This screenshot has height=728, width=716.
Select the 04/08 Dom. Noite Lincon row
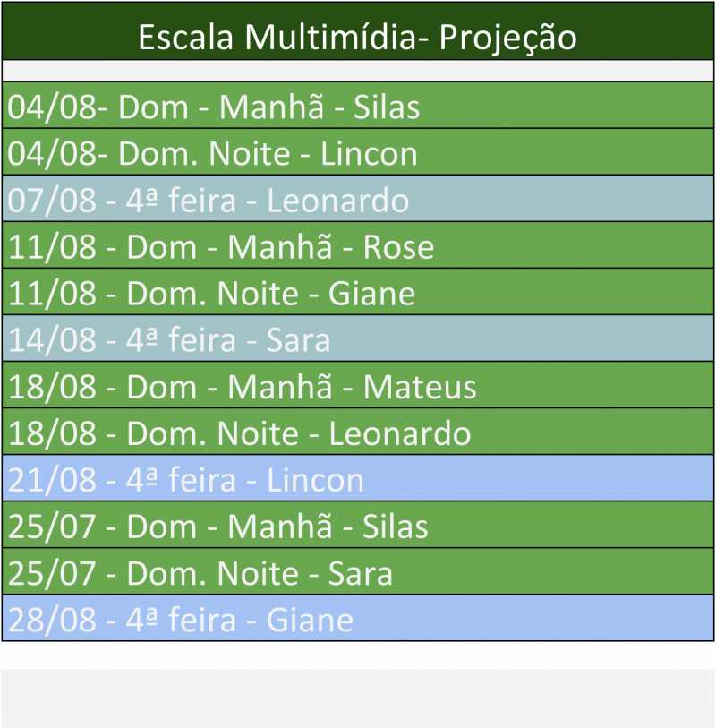tap(358, 154)
